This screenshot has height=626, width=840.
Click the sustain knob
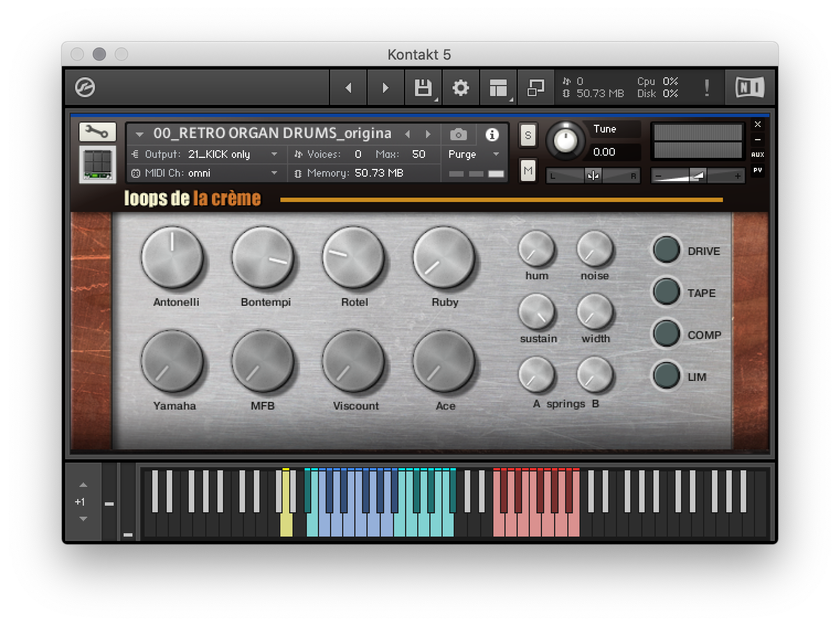536,311
